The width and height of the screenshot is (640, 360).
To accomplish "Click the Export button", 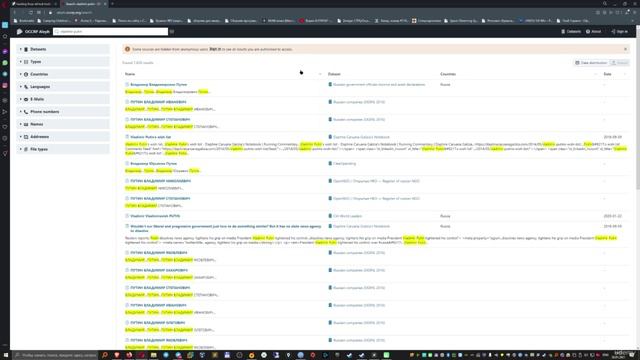I will (x=620, y=63).
